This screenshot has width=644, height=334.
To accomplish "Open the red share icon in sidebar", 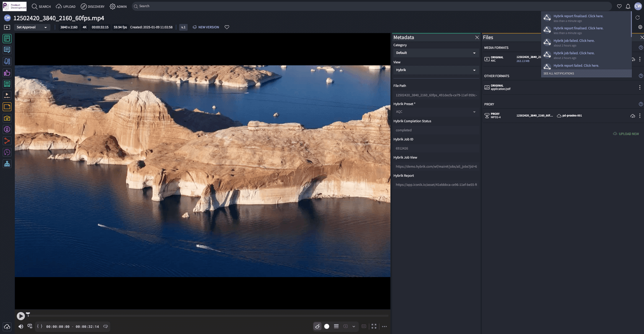I will coord(7,141).
